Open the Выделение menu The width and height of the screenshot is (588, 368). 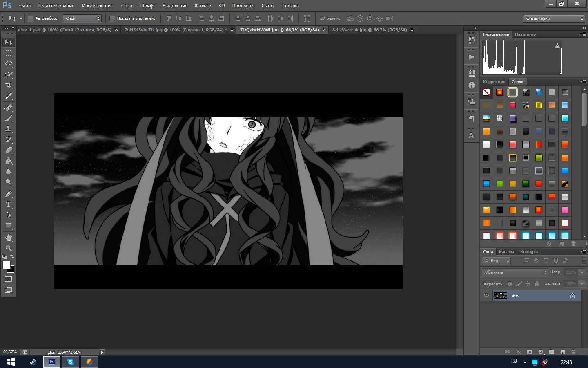(175, 6)
